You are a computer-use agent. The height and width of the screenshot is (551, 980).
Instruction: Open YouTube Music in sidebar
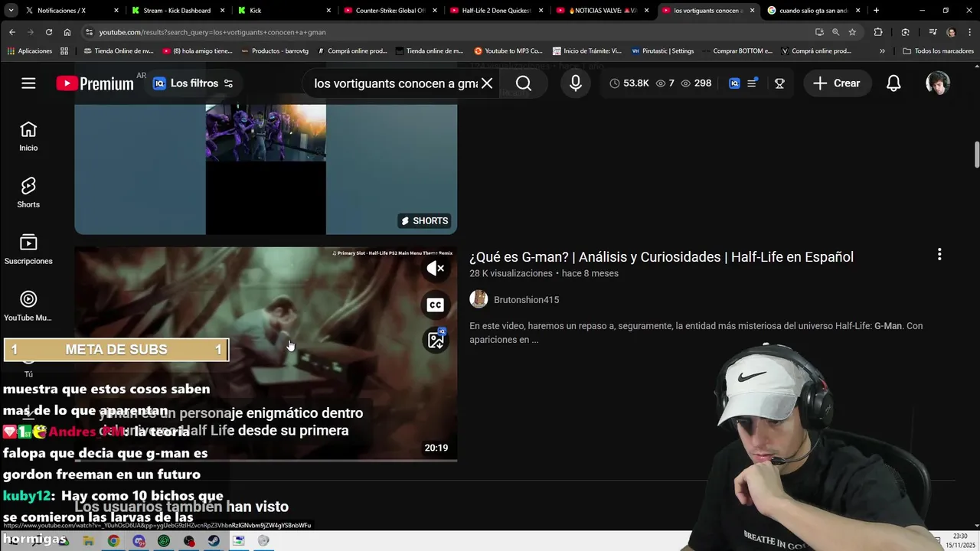[28, 306]
